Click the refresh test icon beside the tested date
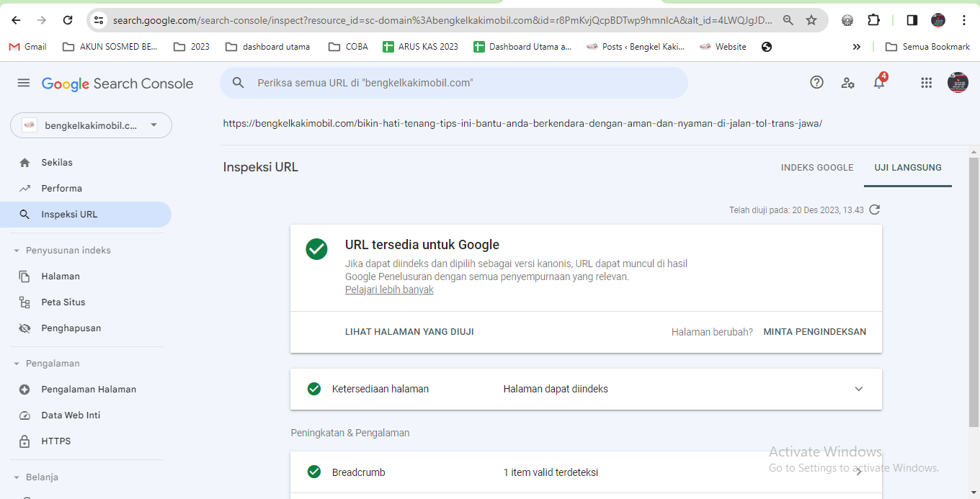Screen dimensions: 980x499 (875, 210)
